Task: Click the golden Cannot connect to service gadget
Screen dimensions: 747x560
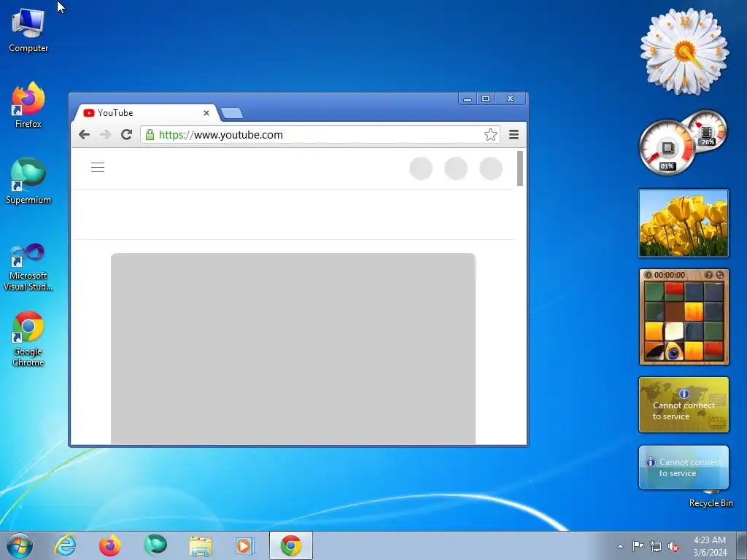Action: coord(684,405)
